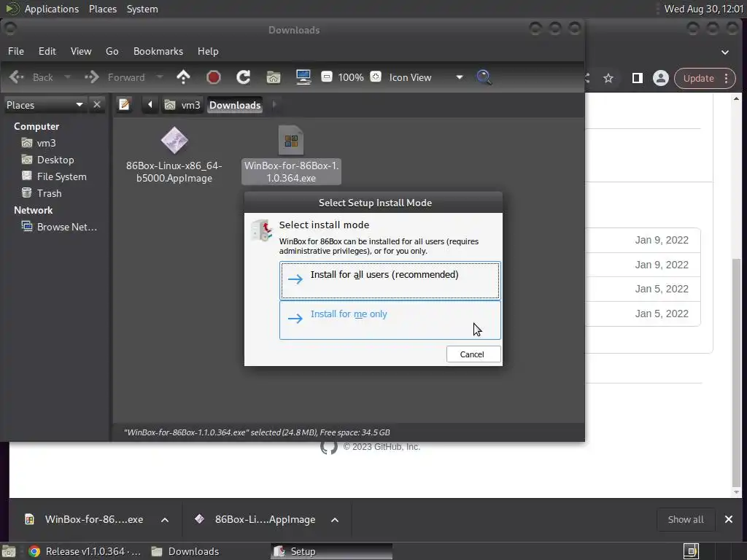The image size is (747, 560).
Task: Click the GitHub logo in the footer
Action: 329,447
